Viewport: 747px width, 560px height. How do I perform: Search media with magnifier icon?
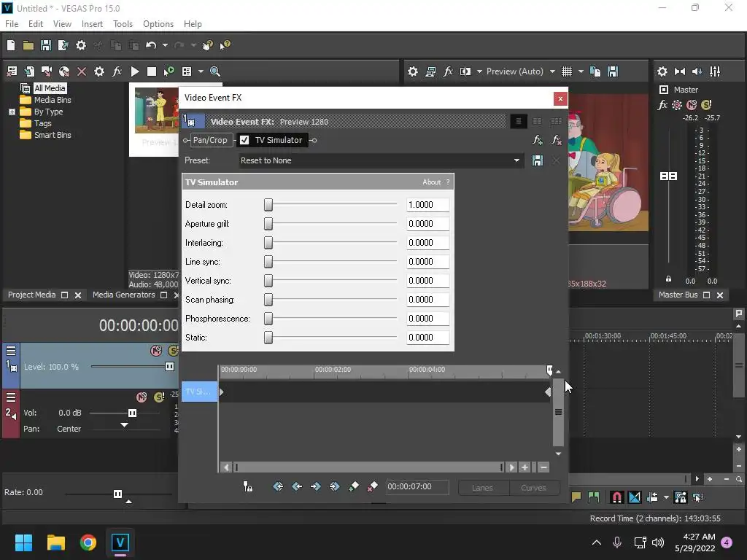[x=215, y=71]
